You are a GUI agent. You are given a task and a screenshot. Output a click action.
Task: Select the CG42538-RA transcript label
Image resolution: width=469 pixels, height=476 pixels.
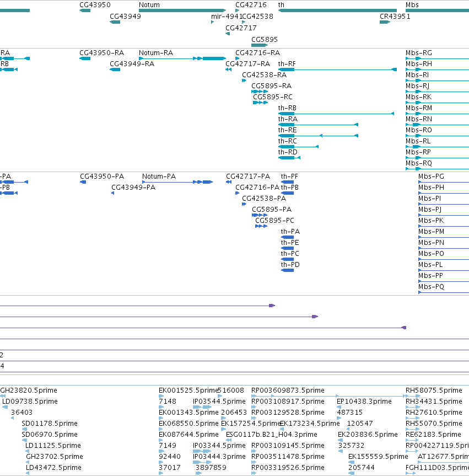coord(264,74)
